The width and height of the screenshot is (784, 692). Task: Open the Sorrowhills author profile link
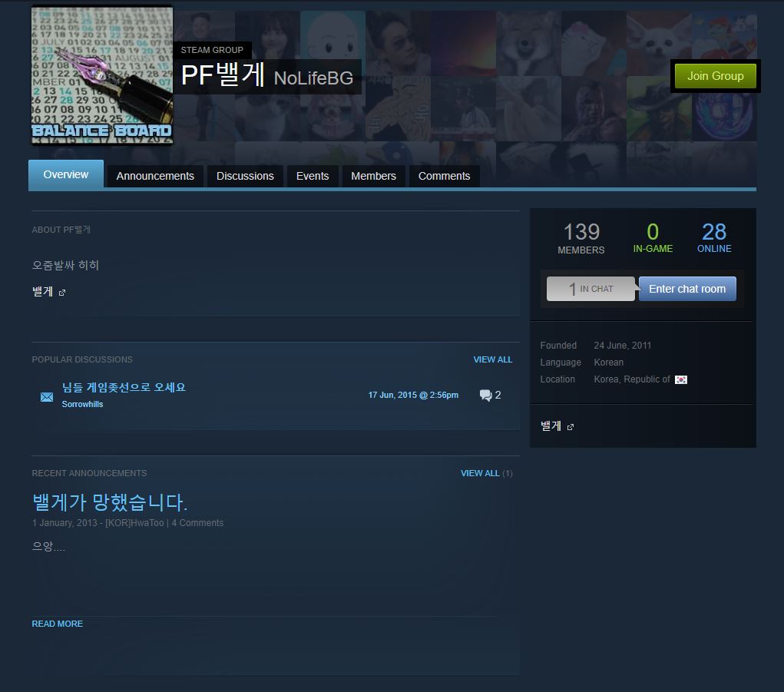pos(82,404)
